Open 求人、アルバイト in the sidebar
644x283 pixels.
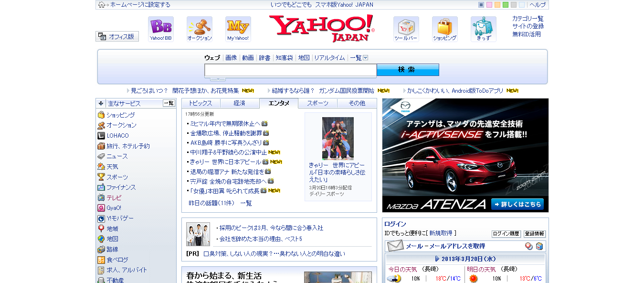[127, 270]
